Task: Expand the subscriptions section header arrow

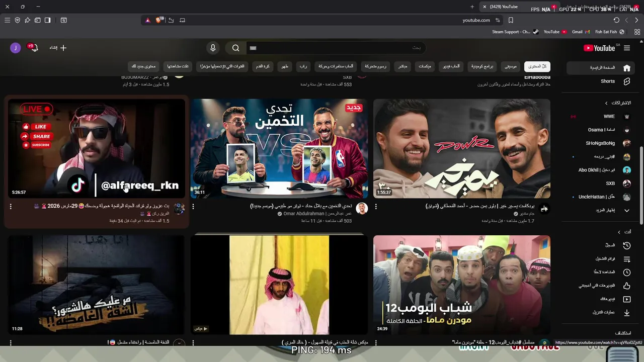Action: click(606, 103)
